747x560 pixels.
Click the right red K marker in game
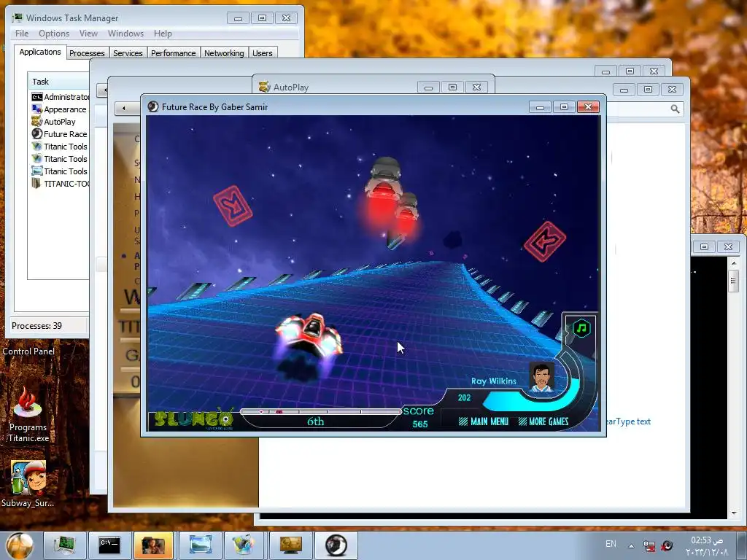click(x=545, y=241)
